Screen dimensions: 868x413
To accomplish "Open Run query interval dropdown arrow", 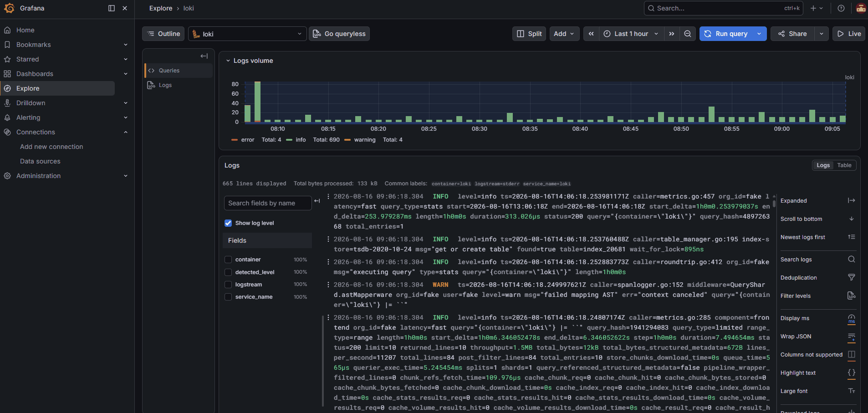I will [x=759, y=34].
